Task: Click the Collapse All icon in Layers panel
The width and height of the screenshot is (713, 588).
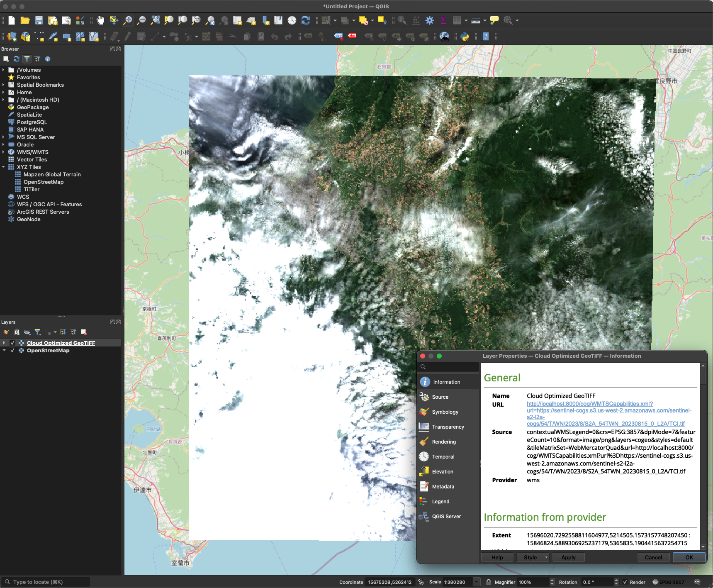Action: tap(73, 332)
